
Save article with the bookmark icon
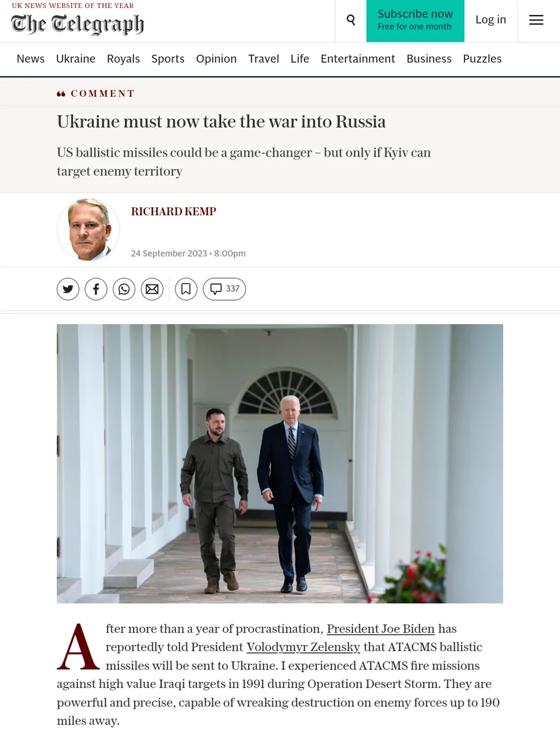(x=186, y=289)
